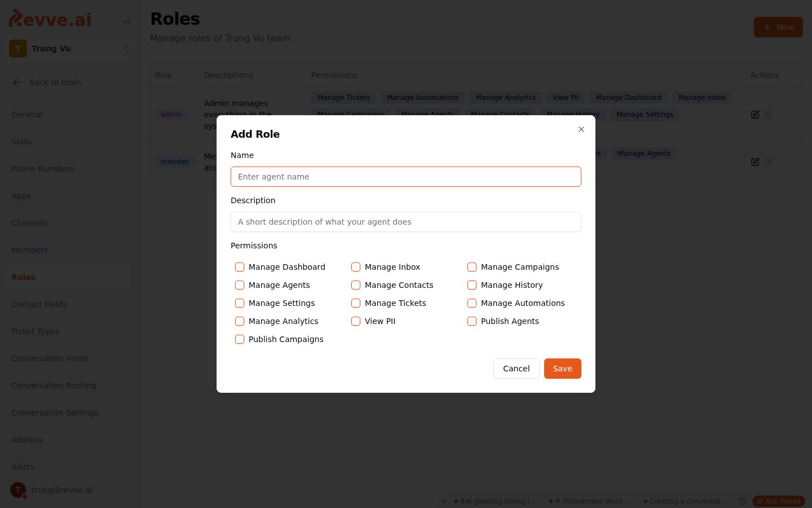812x508 pixels.
Task: Tick the Manage Tickets permission
Action: pos(356,303)
